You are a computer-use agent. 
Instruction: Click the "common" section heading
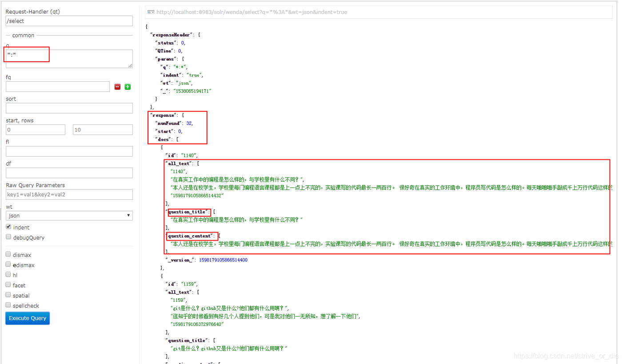coord(23,35)
